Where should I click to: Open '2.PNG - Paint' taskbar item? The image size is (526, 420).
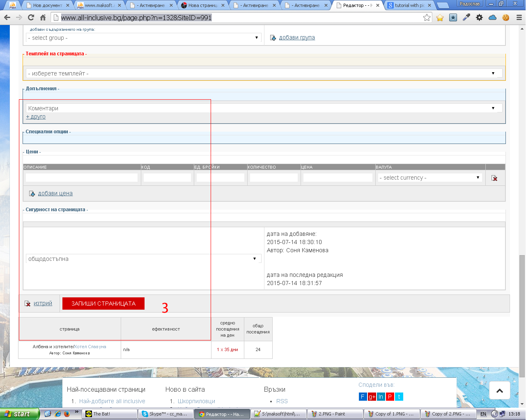(335, 414)
